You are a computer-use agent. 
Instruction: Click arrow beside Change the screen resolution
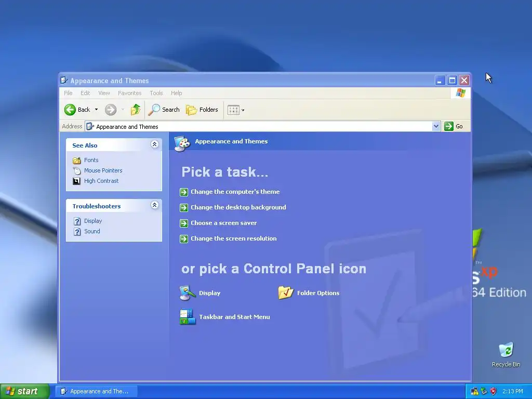pos(184,239)
